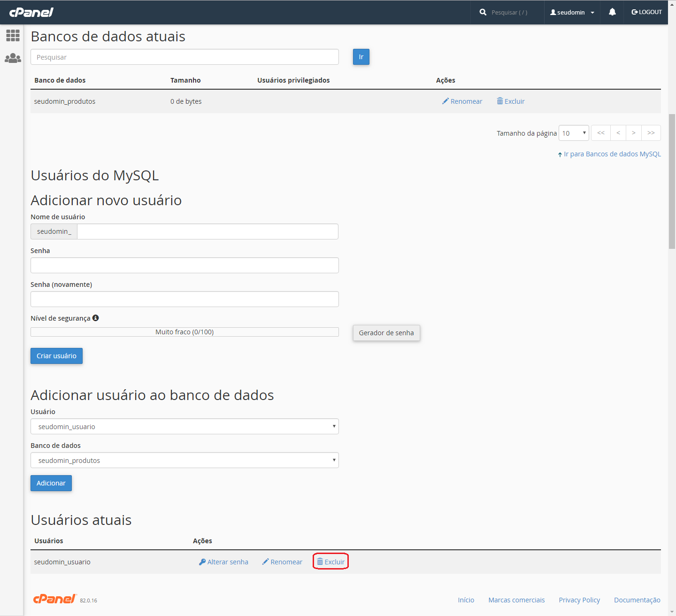Open the Marcas comerciais footer link

coord(516,600)
